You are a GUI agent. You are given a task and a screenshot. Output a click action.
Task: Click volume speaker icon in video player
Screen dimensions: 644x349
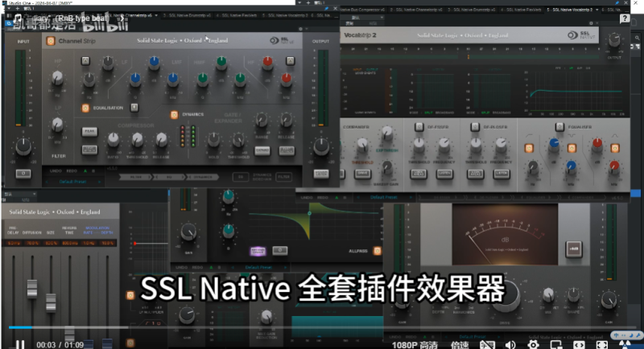tap(510, 345)
